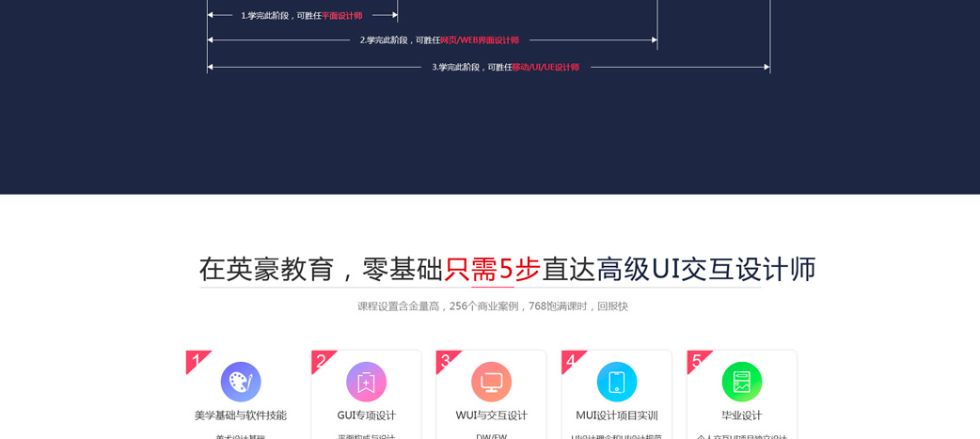Select the 毕业设计 card title

click(x=742, y=415)
